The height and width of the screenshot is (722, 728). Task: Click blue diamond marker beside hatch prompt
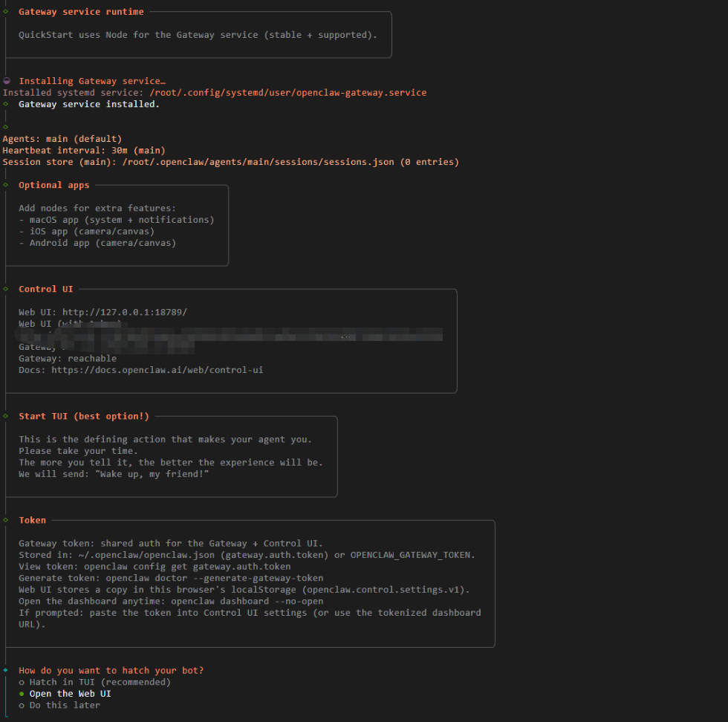(6, 670)
